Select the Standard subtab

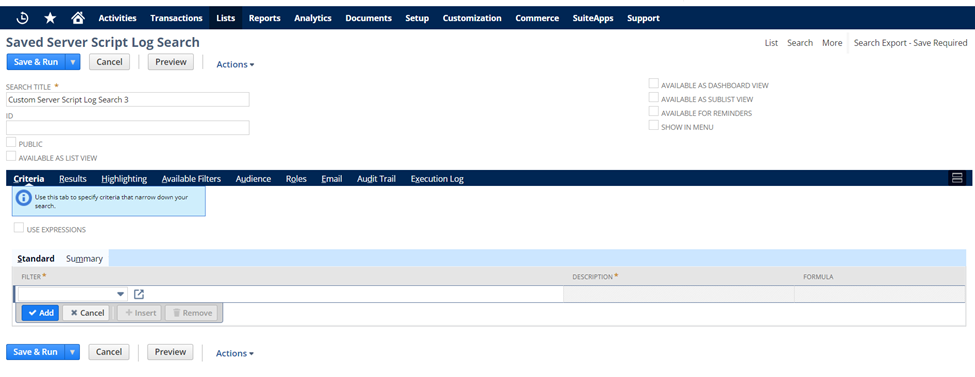(36, 258)
